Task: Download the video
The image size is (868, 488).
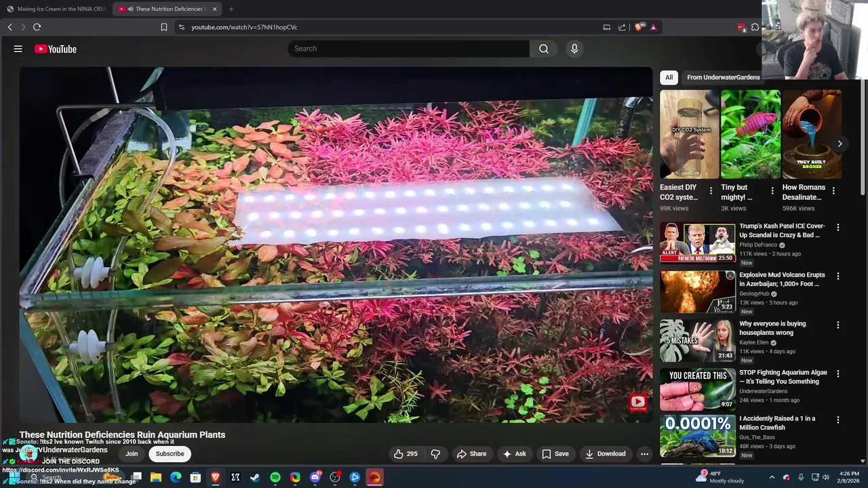Action: [x=605, y=454]
